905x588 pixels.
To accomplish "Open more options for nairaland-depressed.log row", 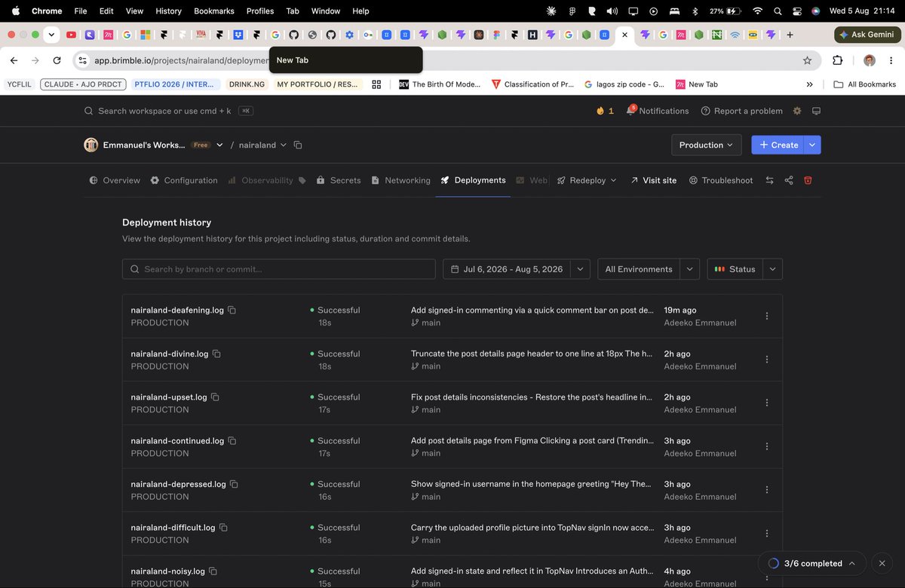I will (767, 490).
